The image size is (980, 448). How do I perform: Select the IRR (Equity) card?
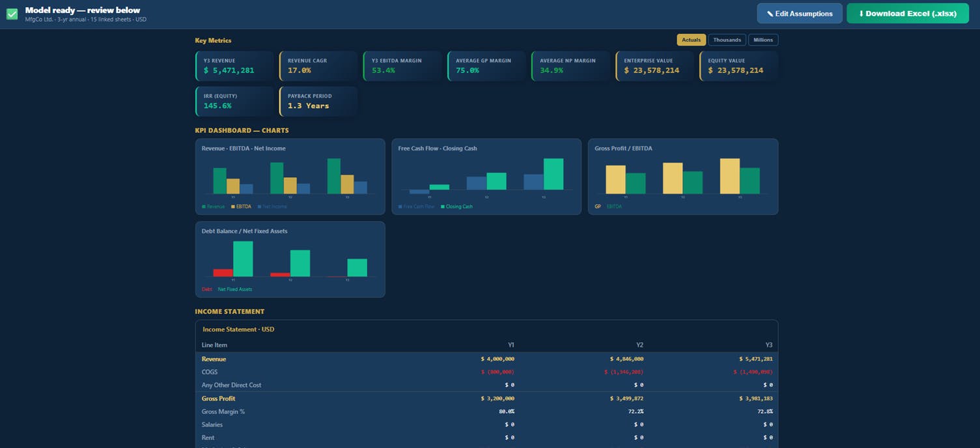pos(234,101)
